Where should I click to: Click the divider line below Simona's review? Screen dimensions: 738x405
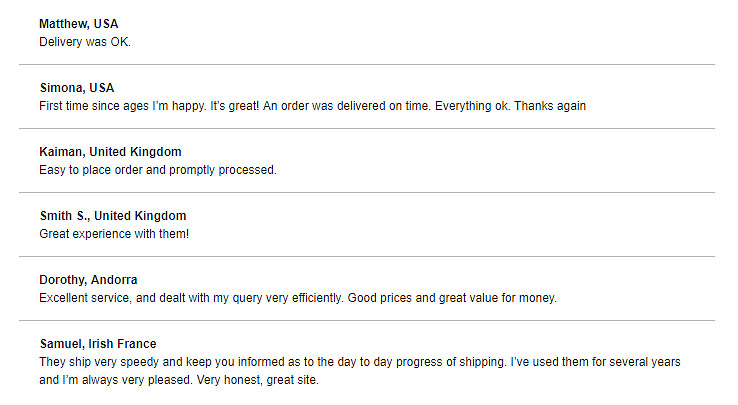pyautogui.click(x=367, y=129)
